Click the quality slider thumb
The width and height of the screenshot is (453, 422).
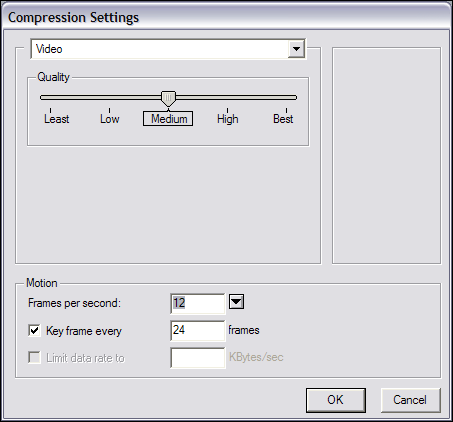168,99
